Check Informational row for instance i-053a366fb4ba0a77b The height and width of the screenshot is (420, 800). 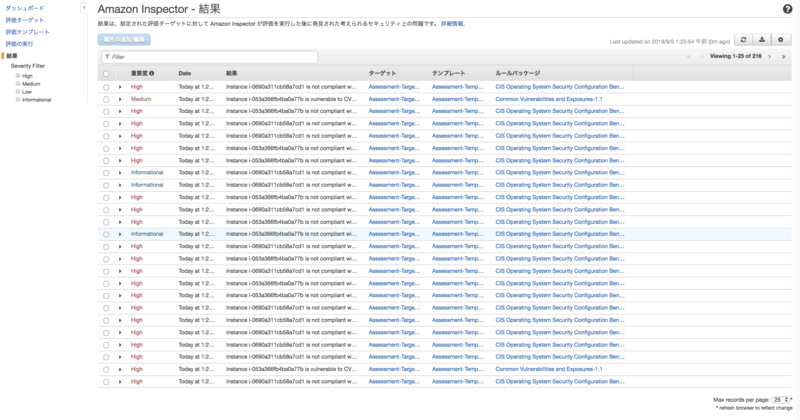pyautogui.click(x=106, y=234)
